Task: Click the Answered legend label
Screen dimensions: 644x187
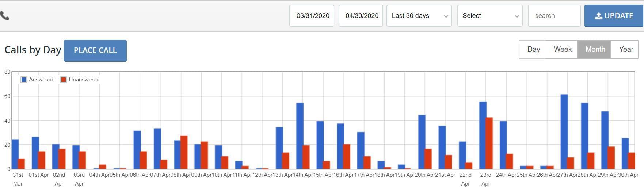Action: (x=41, y=80)
